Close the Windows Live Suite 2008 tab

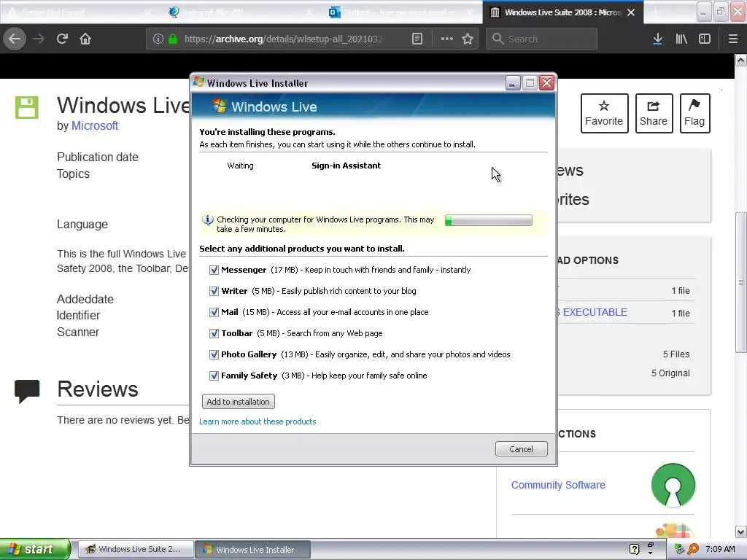click(631, 12)
